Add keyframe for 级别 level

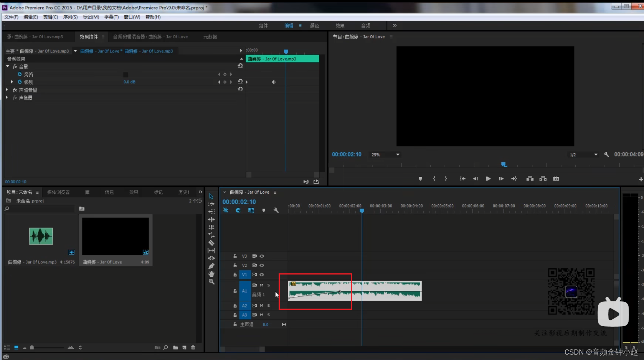(225, 82)
